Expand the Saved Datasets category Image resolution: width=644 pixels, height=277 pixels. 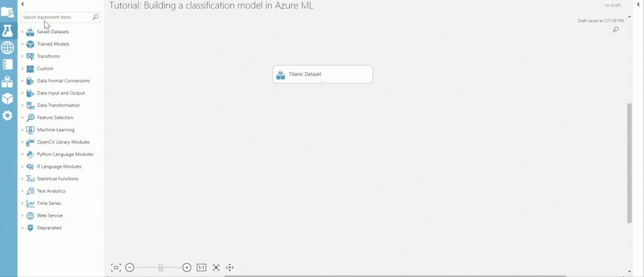click(23, 32)
